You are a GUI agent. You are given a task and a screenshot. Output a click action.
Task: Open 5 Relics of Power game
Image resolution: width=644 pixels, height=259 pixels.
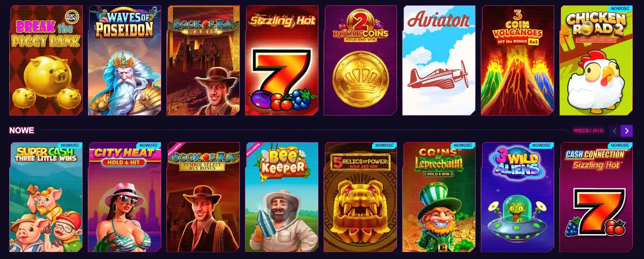[x=360, y=197]
